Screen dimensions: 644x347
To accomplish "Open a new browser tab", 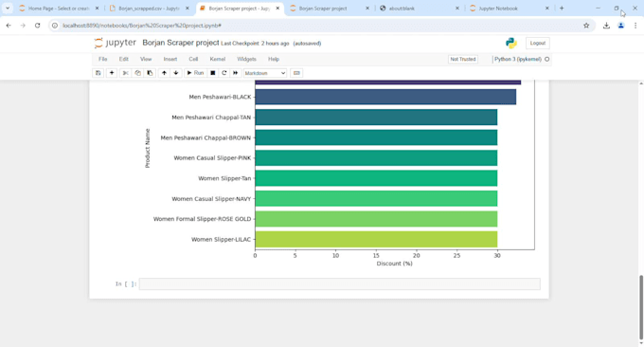I will pyautogui.click(x=562, y=9).
